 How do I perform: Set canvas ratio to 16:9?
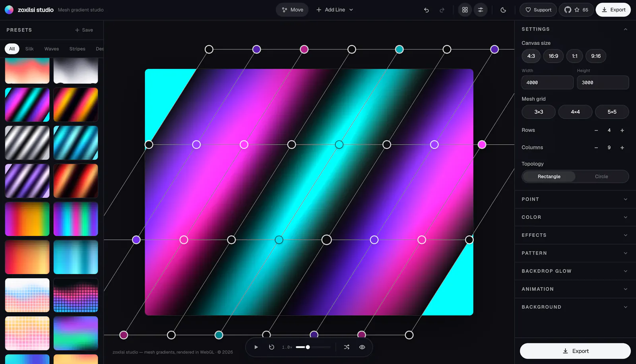coord(553,56)
